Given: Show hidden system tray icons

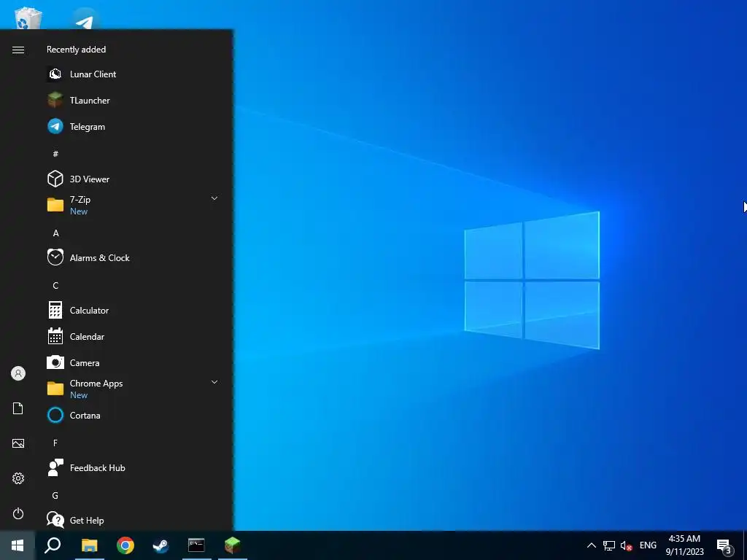Looking at the screenshot, I should [x=591, y=545].
